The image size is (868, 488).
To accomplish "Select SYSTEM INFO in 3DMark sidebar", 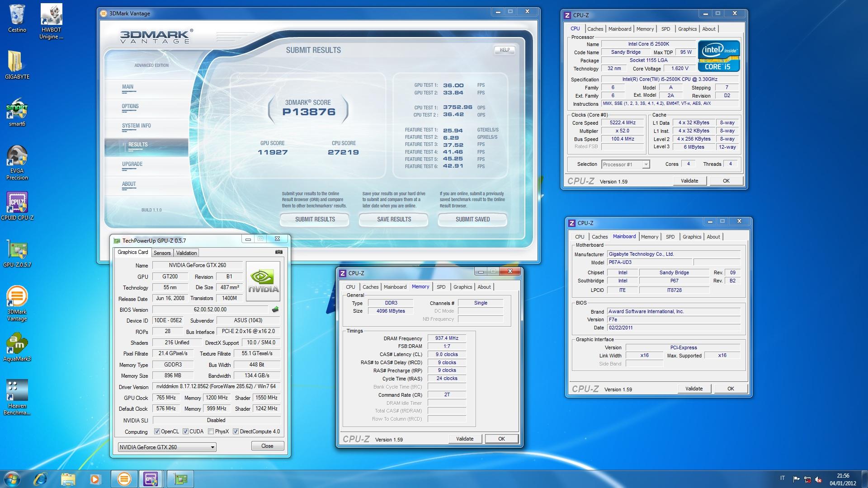I will click(x=137, y=126).
